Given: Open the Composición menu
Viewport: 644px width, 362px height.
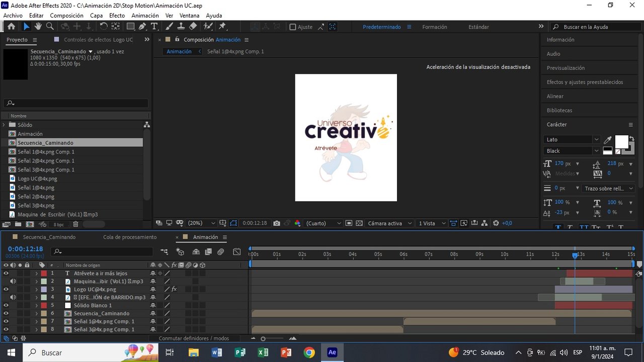Looking at the screenshot, I should (x=67, y=16).
